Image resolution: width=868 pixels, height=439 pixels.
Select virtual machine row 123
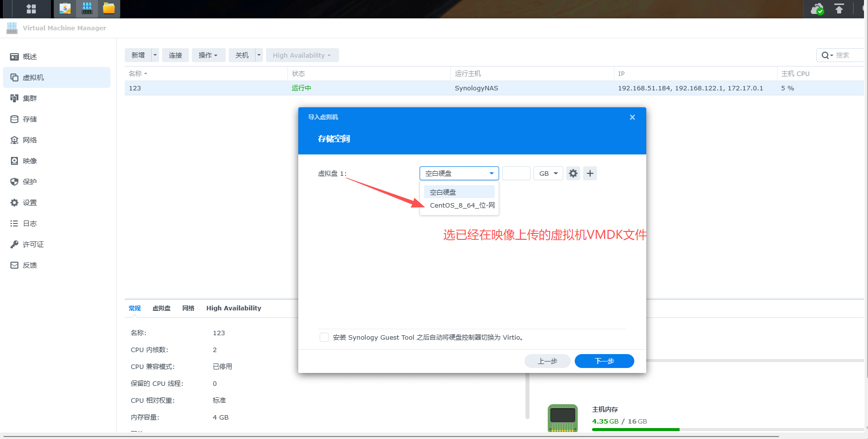point(494,88)
